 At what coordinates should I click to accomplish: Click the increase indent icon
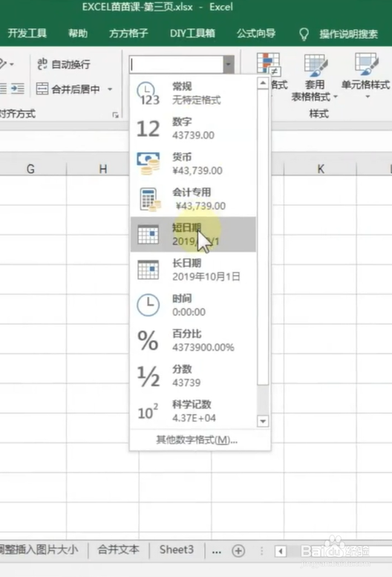pyautogui.click(x=17, y=88)
